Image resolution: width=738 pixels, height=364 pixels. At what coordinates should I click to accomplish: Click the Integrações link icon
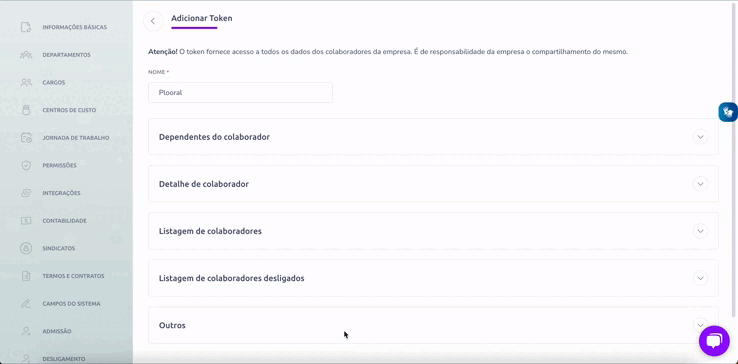coord(26,193)
